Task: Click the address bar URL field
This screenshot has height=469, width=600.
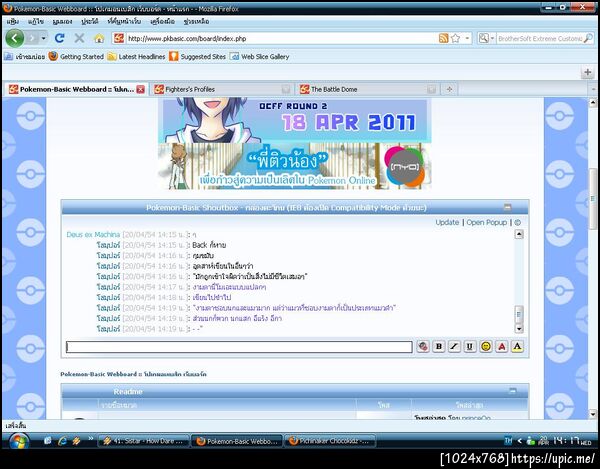Action: (x=281, y=38)
